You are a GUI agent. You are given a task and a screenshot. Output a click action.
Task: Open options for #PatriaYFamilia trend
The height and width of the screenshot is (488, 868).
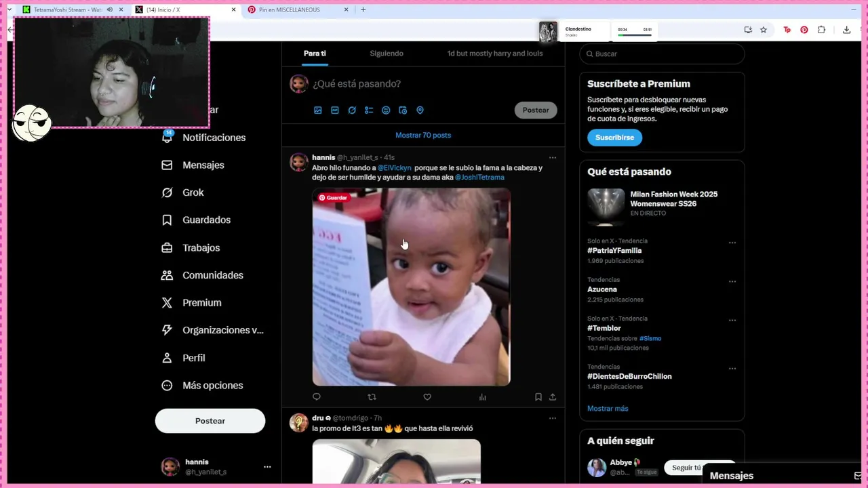coord(732,243)
